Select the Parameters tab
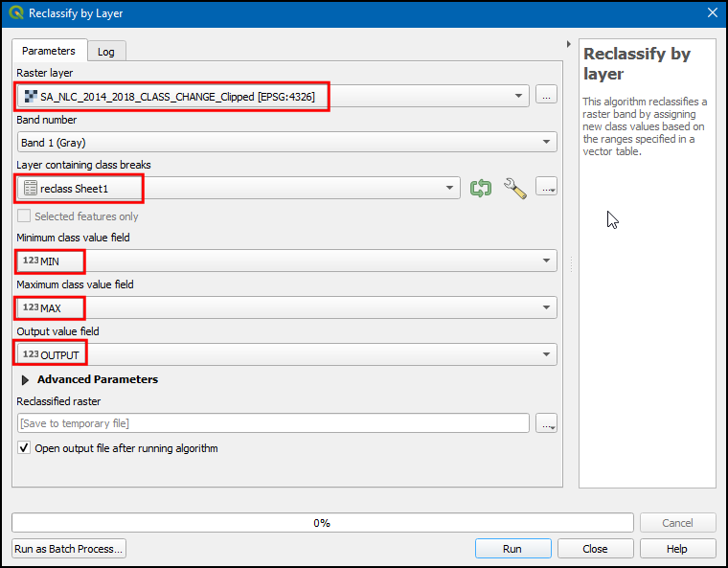This screenshot has height=568, width=728. pyautogui.click(x=49, y=51)
